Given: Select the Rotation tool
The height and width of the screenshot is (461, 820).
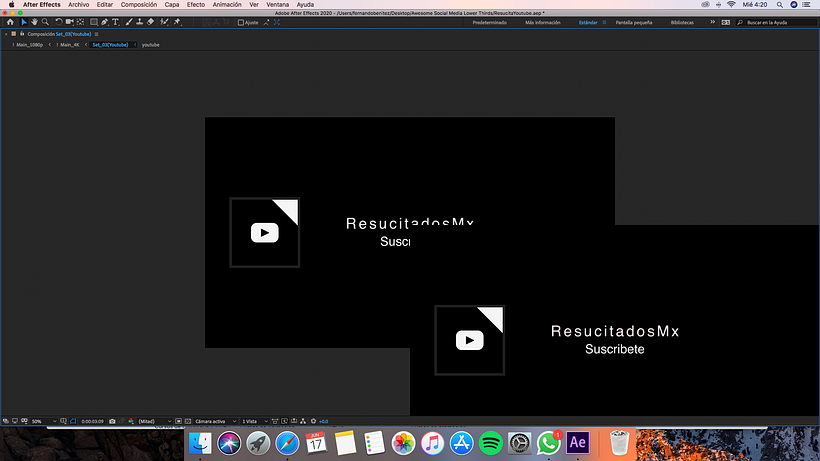Looking at the screenshot, I should [x=59, y=22].
